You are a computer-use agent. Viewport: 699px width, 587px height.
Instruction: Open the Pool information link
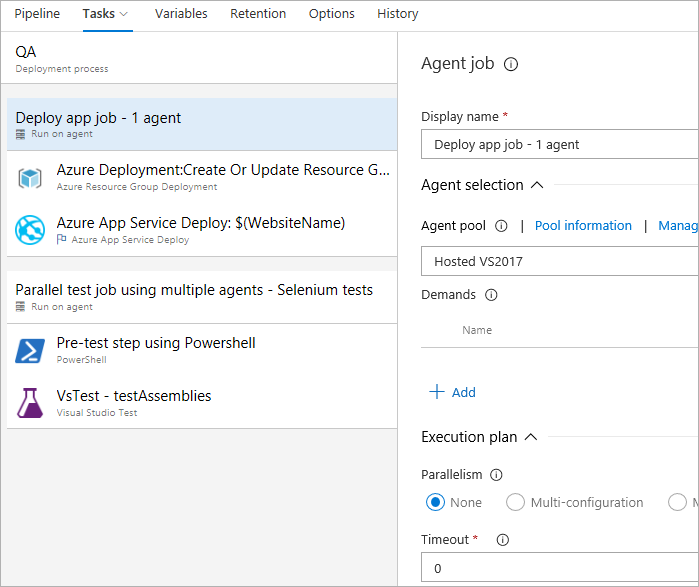(583, 226)
